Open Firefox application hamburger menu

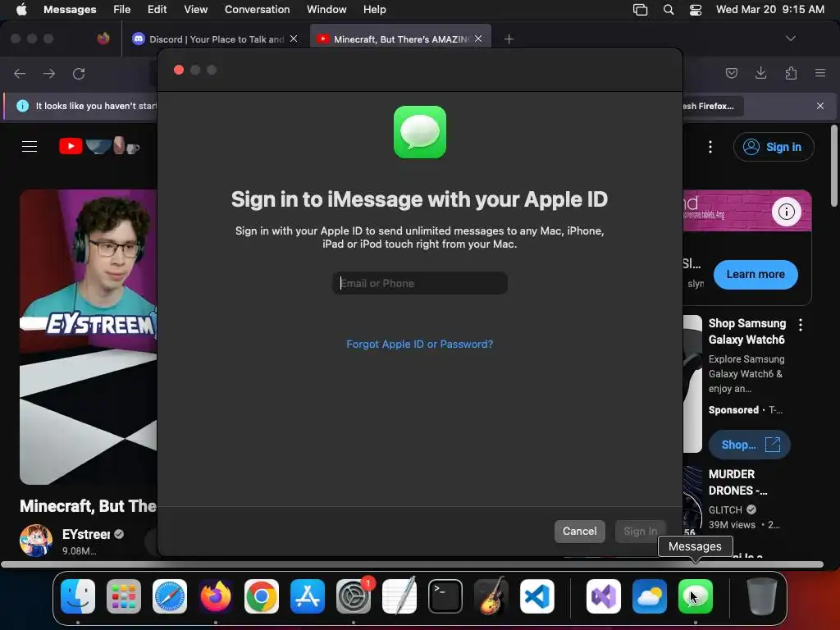point(820,73)
